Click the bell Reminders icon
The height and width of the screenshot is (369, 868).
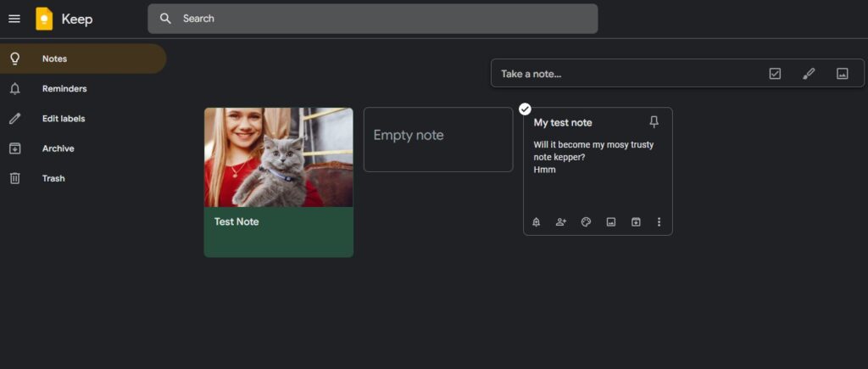pos(15,89)
